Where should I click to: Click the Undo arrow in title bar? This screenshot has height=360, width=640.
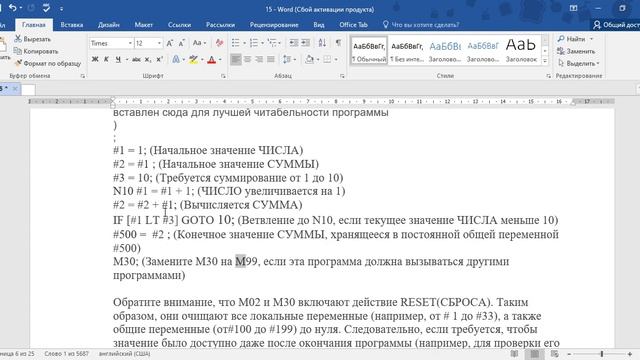tap(13, 8)
